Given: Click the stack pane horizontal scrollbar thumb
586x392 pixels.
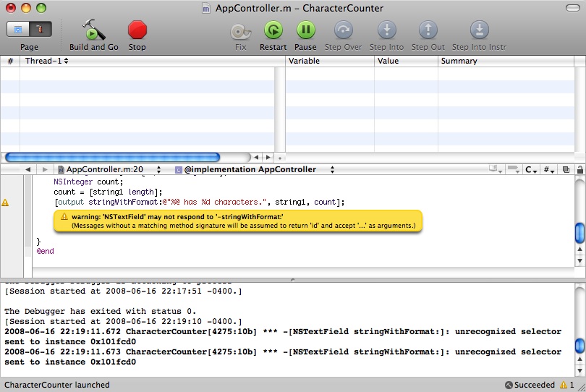Looking at the screenshot, I should point(112,158).
